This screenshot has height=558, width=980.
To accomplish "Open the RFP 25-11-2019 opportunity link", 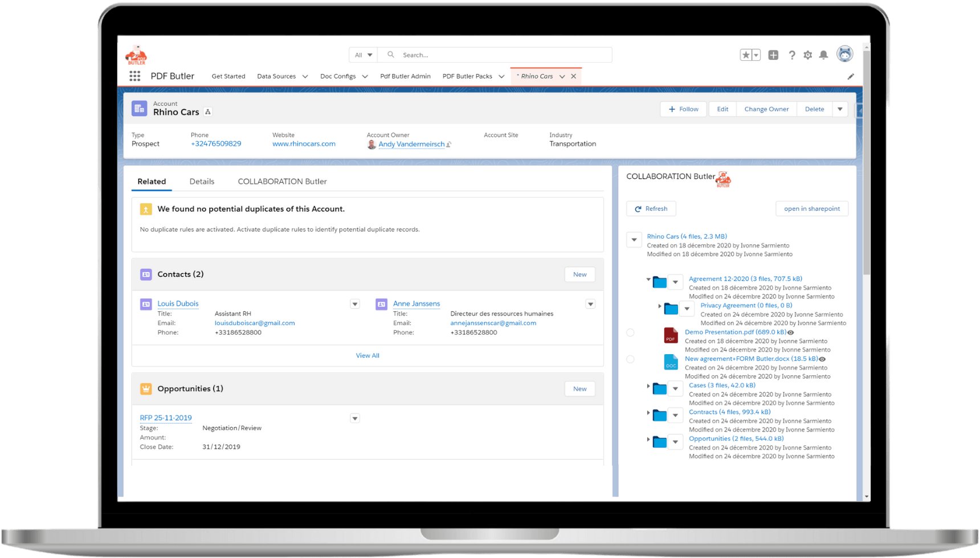I will 166,418.
